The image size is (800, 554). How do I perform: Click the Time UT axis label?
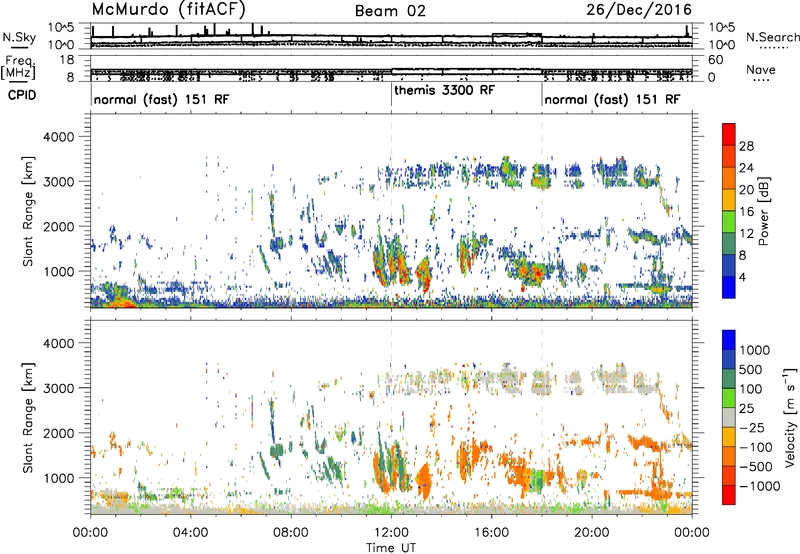(x=391, y=548)
